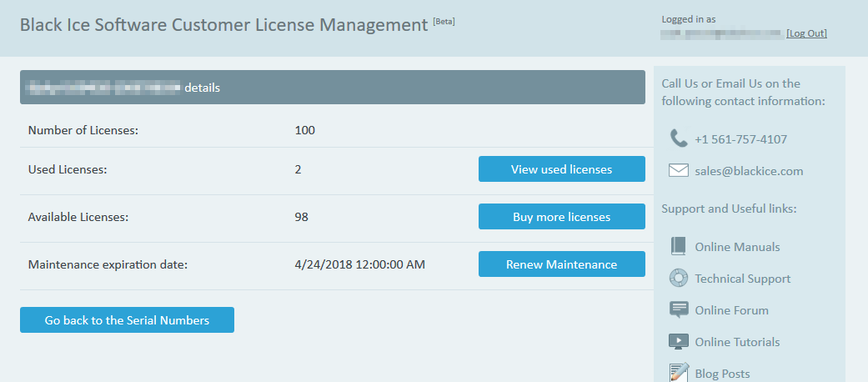The image size is (868, 382).
Task: Click the phone number +1 561-757-4107
Action: (x=741, y=139)
